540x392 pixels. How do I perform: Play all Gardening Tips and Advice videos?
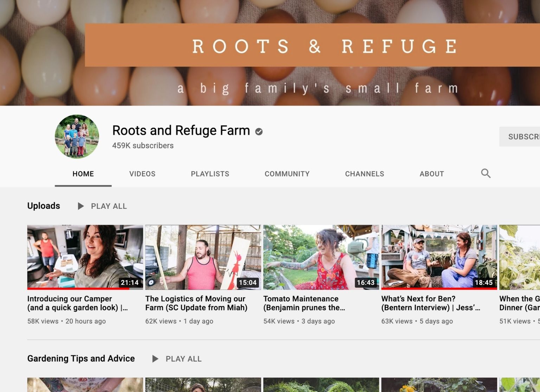point(177,359)
